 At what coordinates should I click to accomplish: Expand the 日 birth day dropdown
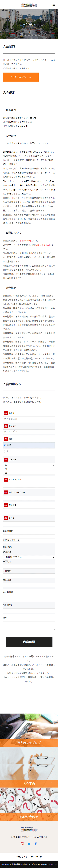[29, 473]
